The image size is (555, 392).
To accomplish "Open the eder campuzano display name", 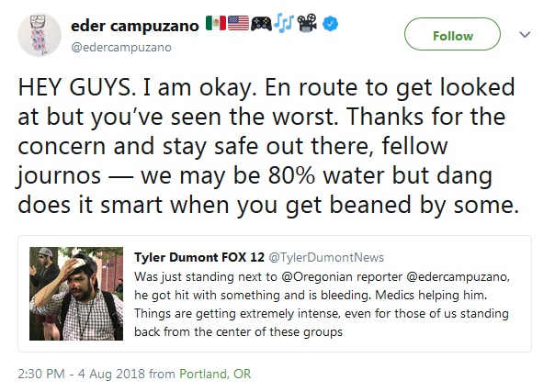I will coord(135,26).
